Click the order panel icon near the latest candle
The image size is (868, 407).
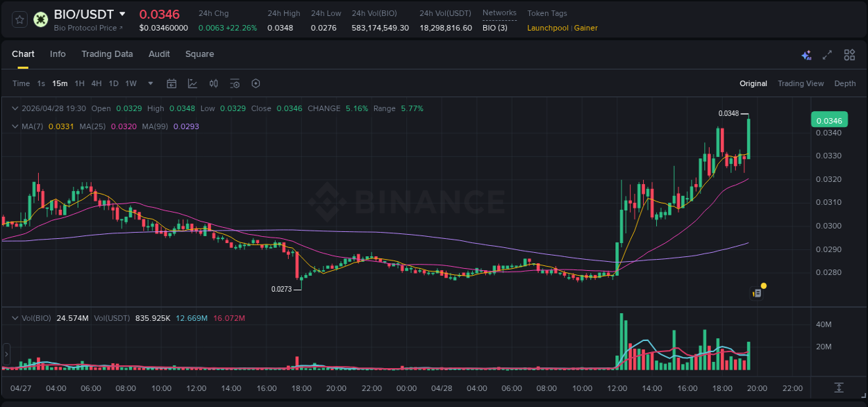(x=756, y=292)
